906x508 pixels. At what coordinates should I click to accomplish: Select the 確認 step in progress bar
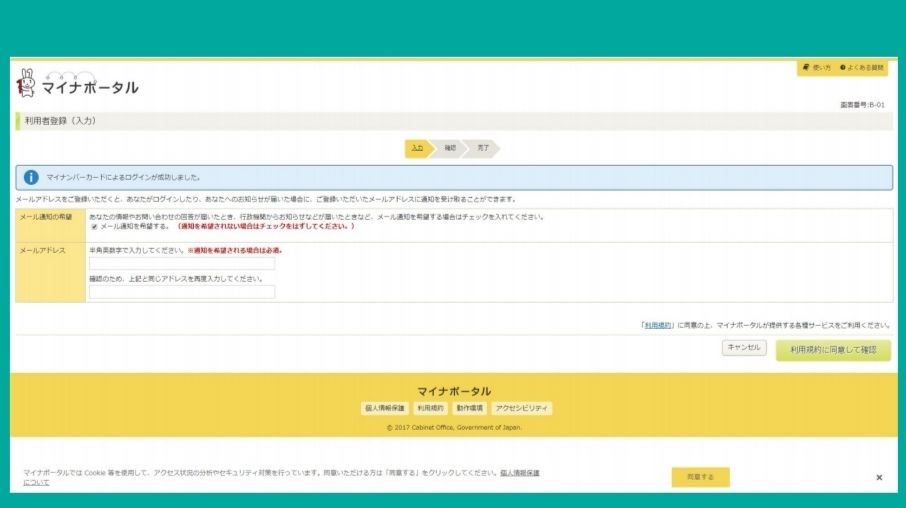coord(450,148)
